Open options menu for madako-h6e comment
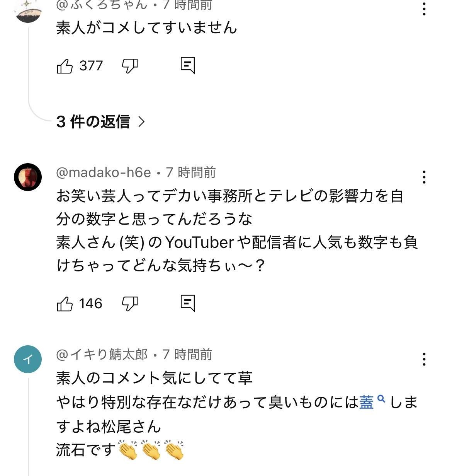The width and height of the screenshot is (452, 476). coord(424,177)
